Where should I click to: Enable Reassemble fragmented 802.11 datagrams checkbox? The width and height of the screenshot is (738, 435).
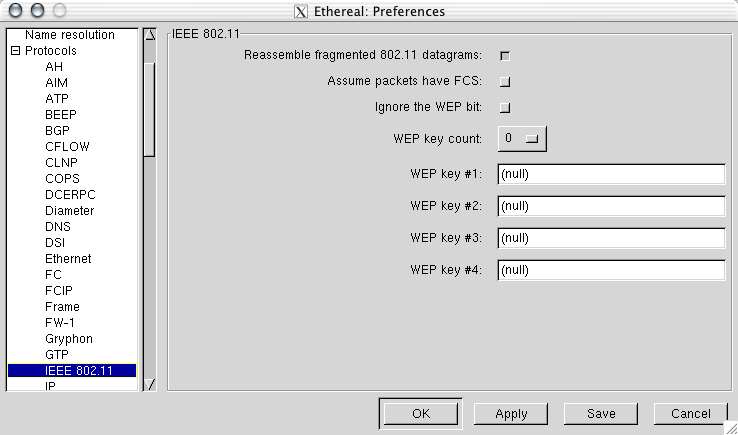(x=505, y=56)
